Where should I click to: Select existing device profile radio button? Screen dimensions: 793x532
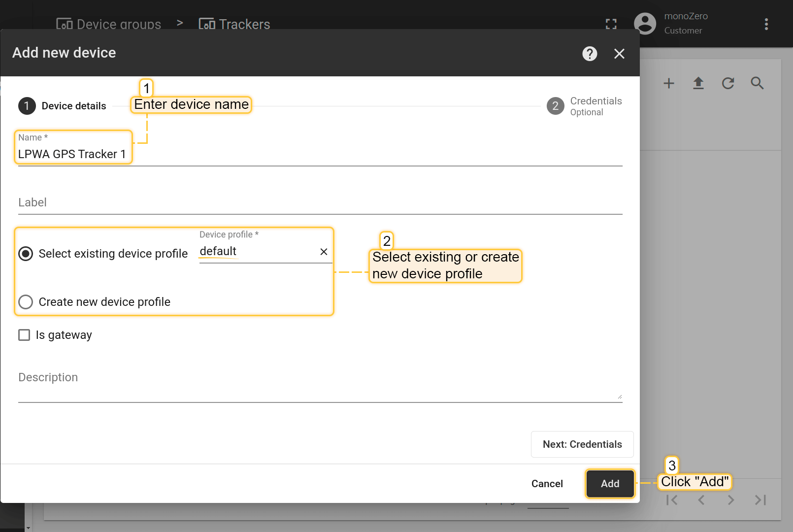click(26, 254)
